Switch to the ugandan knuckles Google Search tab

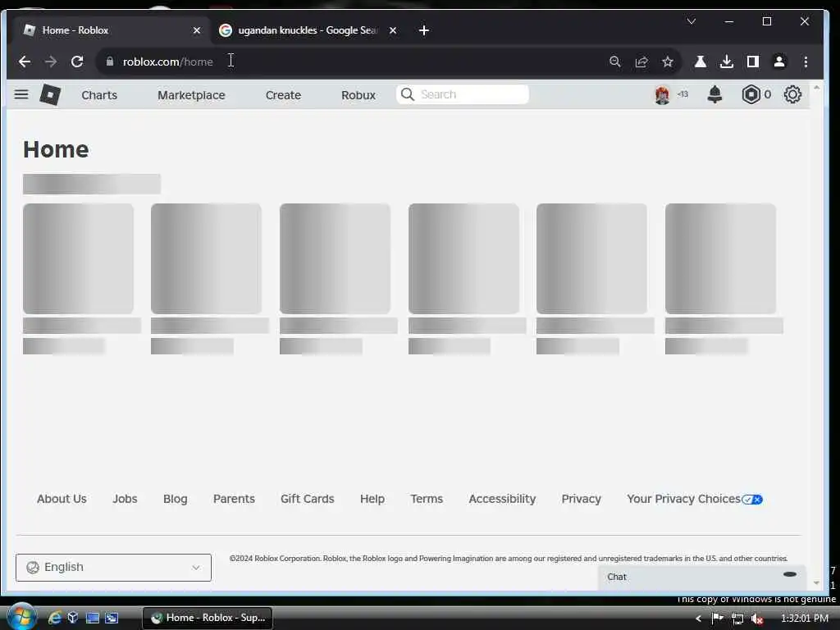[308, 30]
